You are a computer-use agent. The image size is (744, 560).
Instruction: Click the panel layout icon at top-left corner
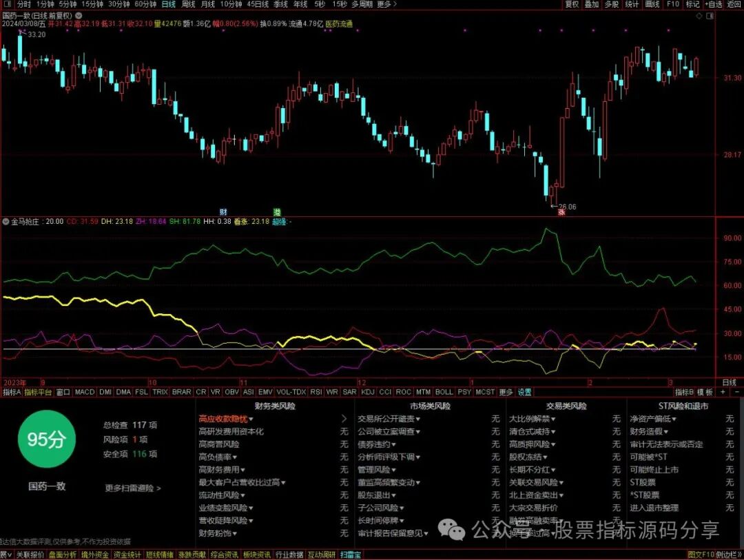[x=7, y=4]
